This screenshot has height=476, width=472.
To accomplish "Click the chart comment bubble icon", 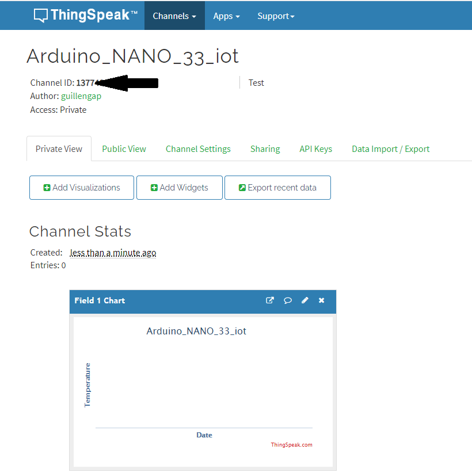I will point(287,300).
